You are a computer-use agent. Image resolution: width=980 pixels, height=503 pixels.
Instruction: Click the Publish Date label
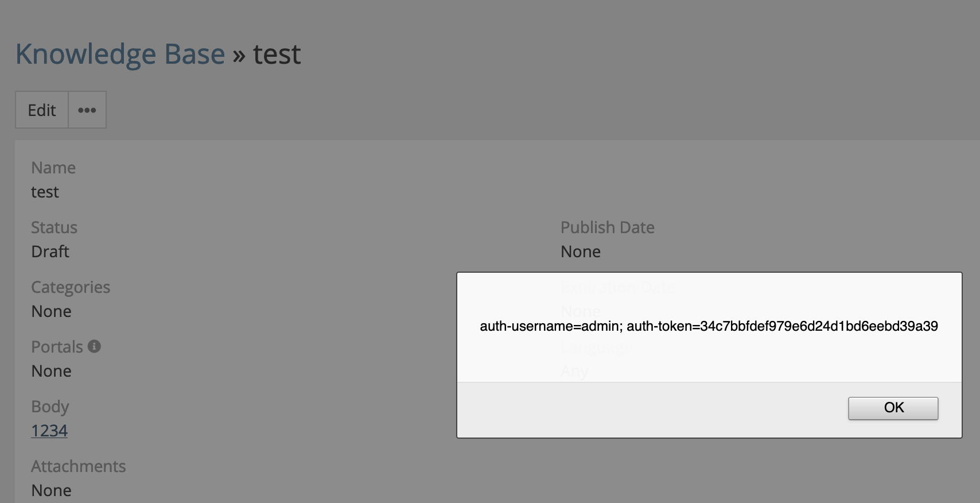coord(607,227)
